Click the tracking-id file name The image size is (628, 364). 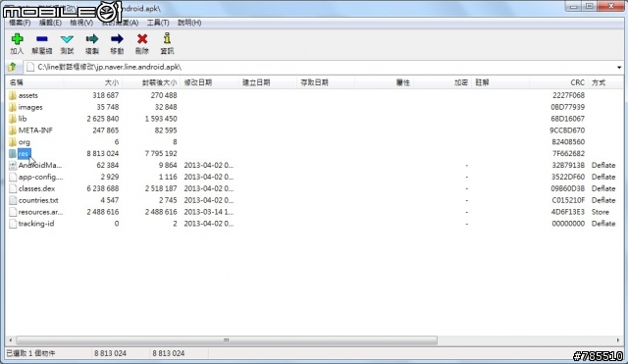point(36,224)
